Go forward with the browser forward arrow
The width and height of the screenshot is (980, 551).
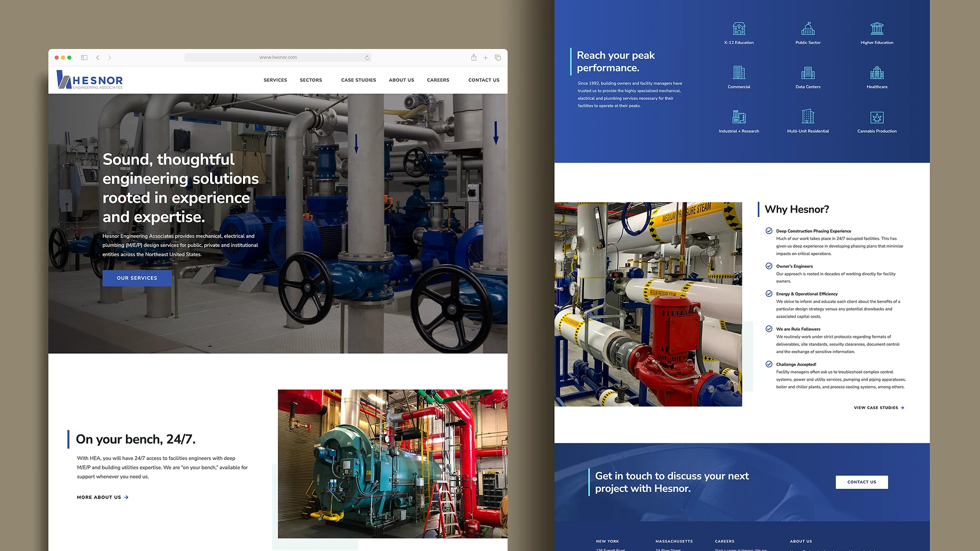(x=110, y=57)
